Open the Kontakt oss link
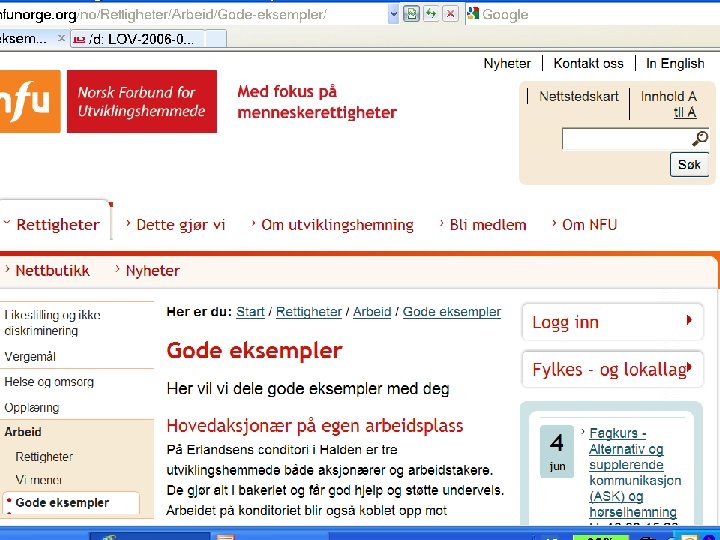Viewport: 720px width, 540px height. 588,63
